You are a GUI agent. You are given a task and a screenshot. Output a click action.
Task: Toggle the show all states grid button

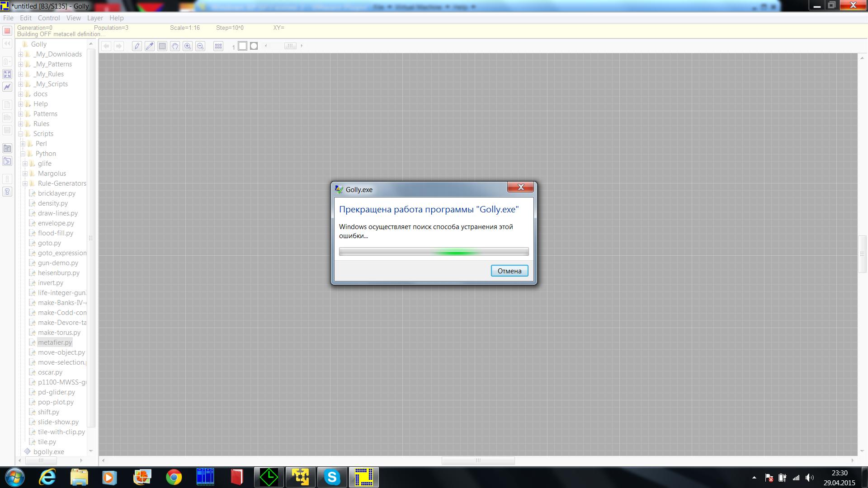(x=218, y=46)
